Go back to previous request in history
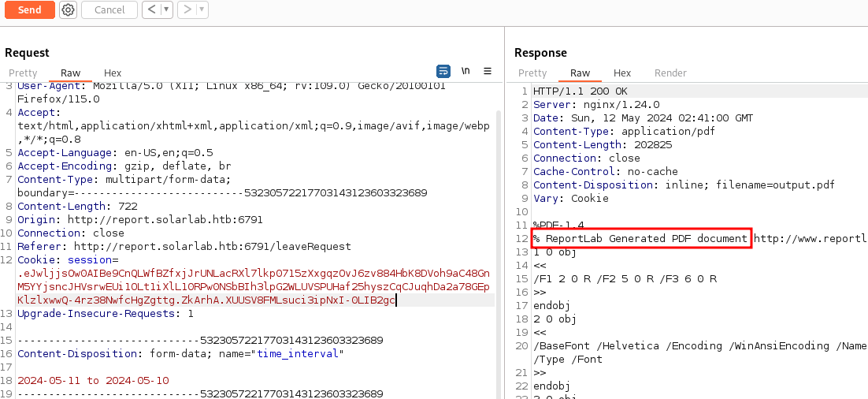The width and height of the screenshot is (868, 399). (151, 10)
